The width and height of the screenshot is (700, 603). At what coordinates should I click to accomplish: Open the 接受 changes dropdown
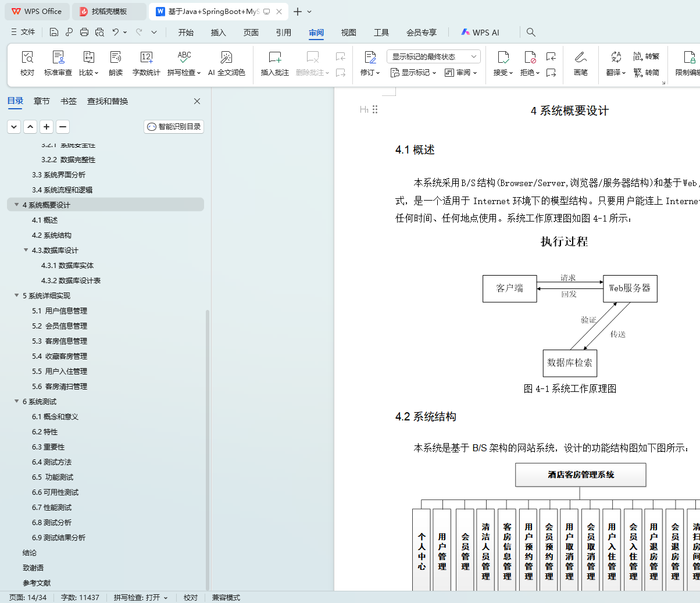(503, 63)
